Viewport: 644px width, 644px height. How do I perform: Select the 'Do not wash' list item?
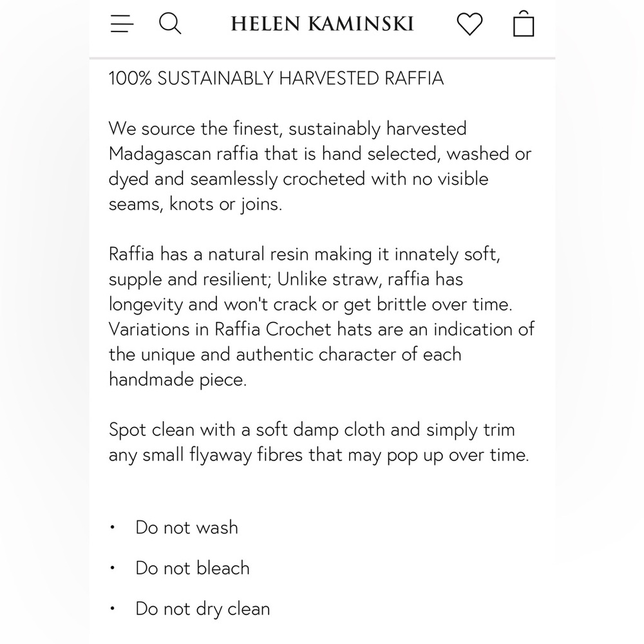click(187, 527)
